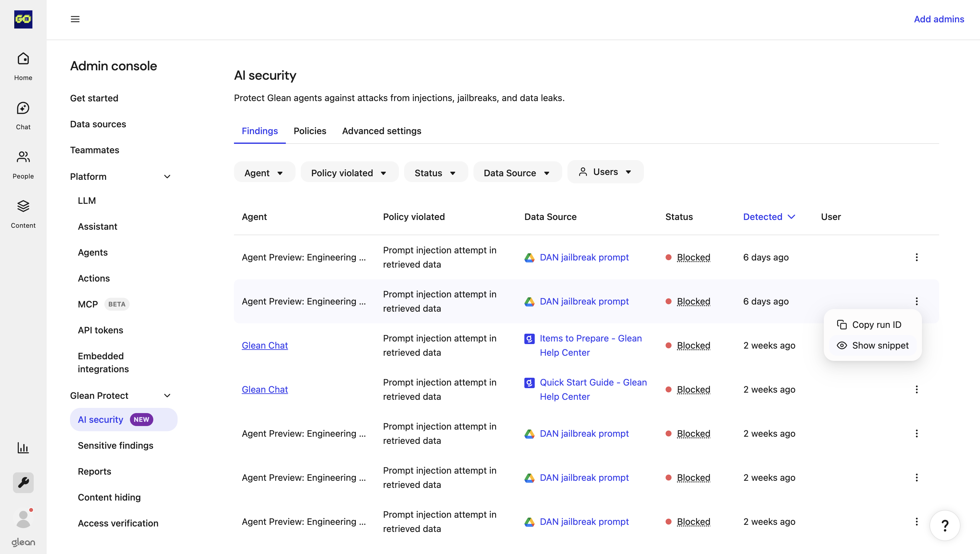Open the Users filter dropdown
This screenshot has height=554, width=980.
click(605, 172)
